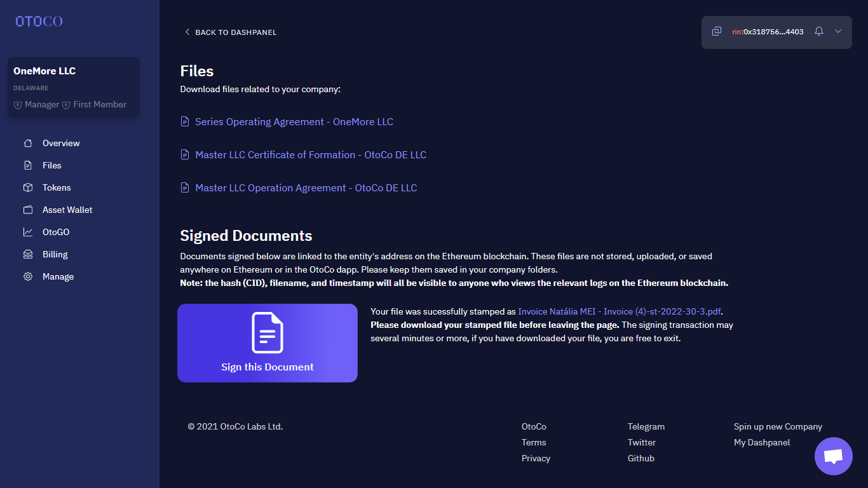Click the Overview house icon

point(28,143)
